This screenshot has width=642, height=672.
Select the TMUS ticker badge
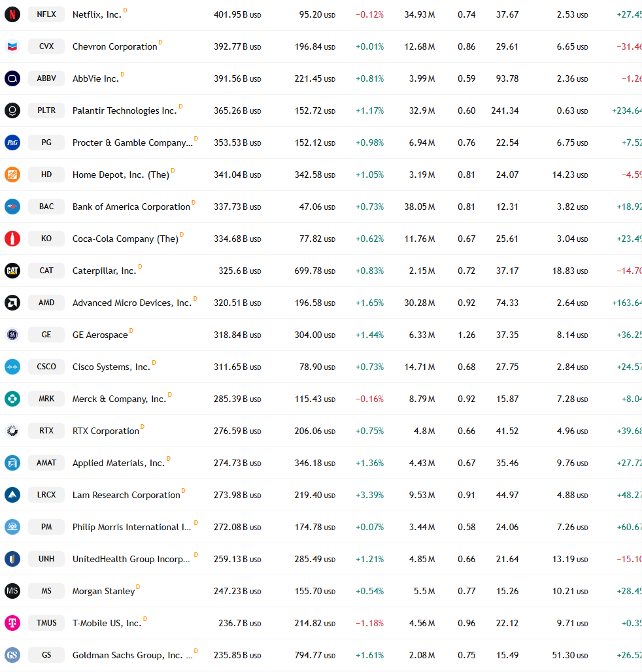(46, 623)
